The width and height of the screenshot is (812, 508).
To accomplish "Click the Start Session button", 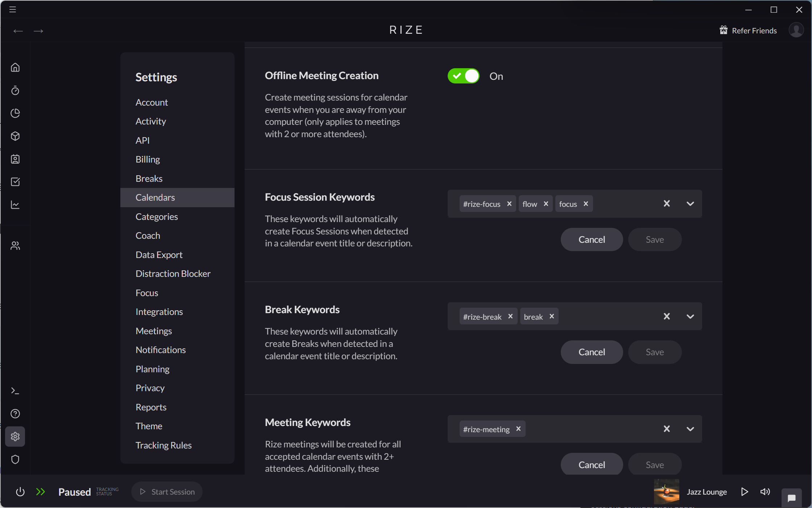I will 167,492.
